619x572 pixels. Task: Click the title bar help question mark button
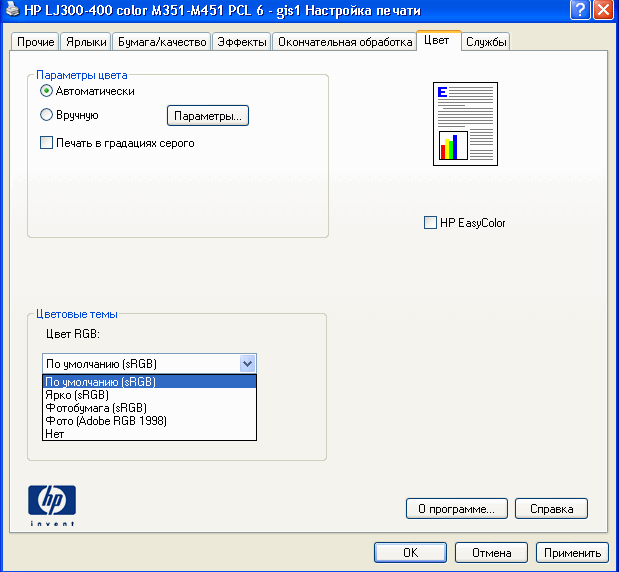coord(580,10)
